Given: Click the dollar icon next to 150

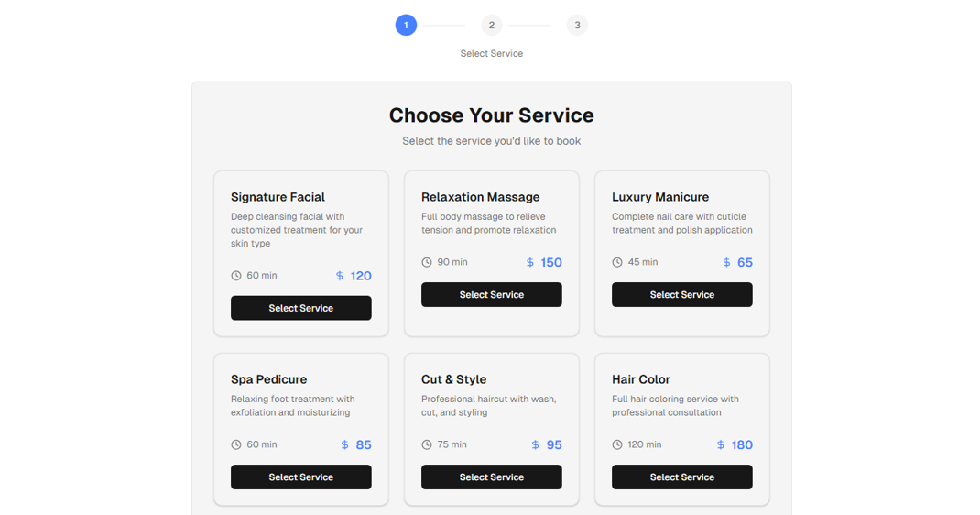Looking at the screenshot, I should pyautogui.click(x=530, y=262).
